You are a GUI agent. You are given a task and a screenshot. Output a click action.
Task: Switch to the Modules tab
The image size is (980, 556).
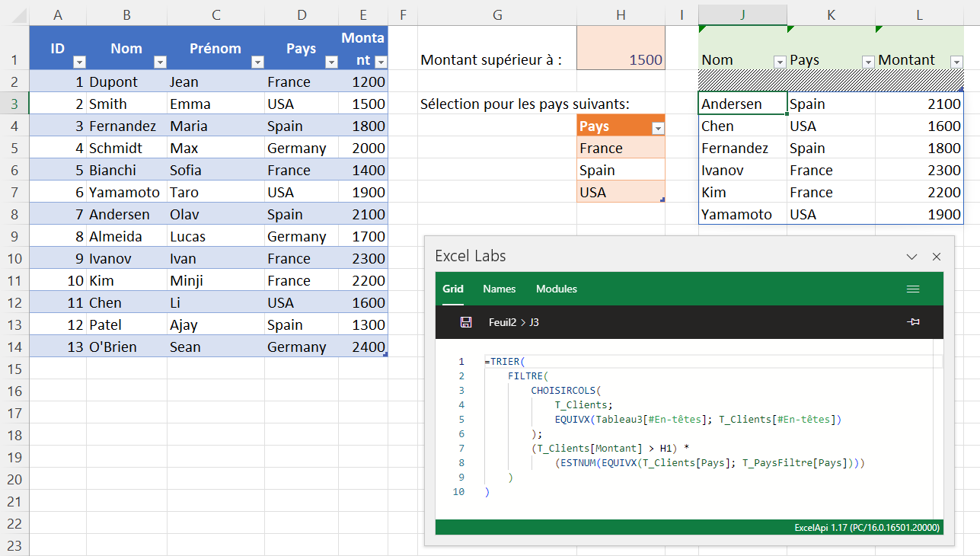(557, 289)
